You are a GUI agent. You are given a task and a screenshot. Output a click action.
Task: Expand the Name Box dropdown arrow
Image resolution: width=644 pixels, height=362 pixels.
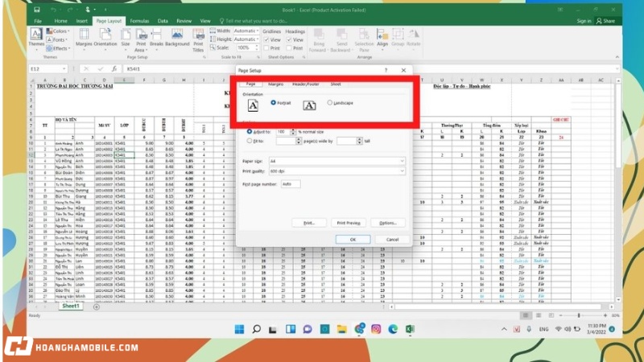point(64,69)
